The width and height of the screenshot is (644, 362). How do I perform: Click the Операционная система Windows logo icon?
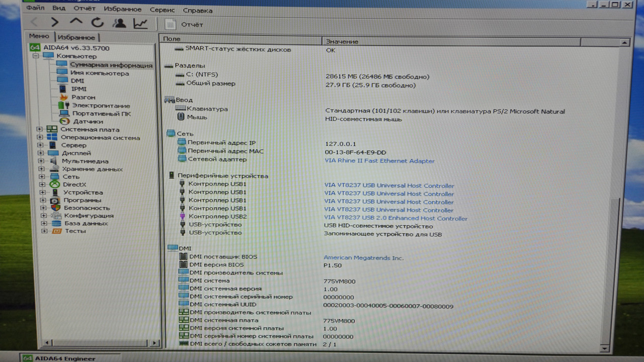52,137
